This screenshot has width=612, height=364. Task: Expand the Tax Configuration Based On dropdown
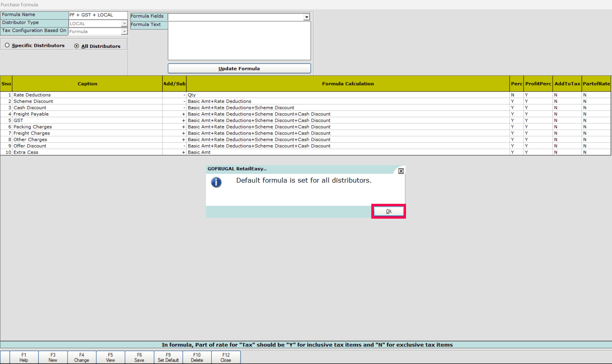click(x=124, y=32)
